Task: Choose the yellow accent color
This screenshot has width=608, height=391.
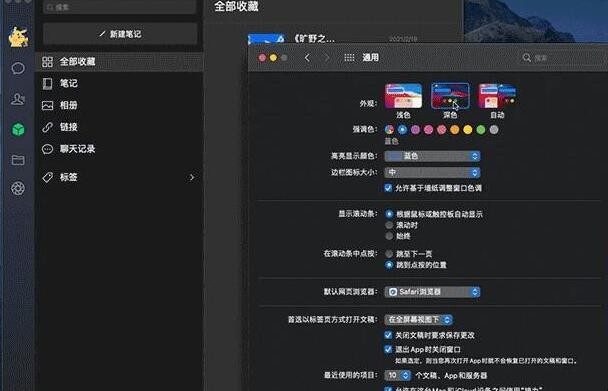Action: pos(468,130)
